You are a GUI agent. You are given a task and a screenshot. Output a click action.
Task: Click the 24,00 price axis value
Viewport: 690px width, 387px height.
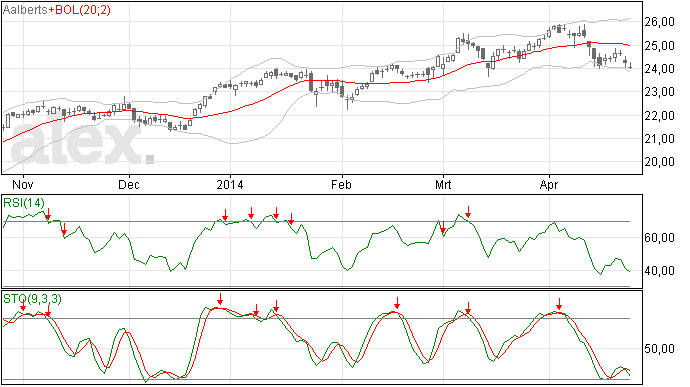click(660, 69)
